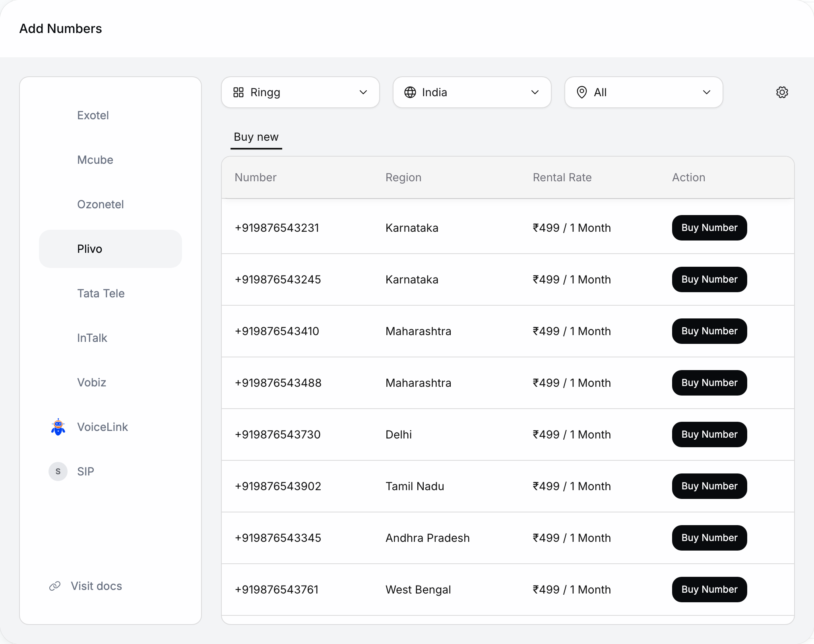Click the Delhi region cell
Viewport: 814px width, 644px height.
tap(399, 435)
